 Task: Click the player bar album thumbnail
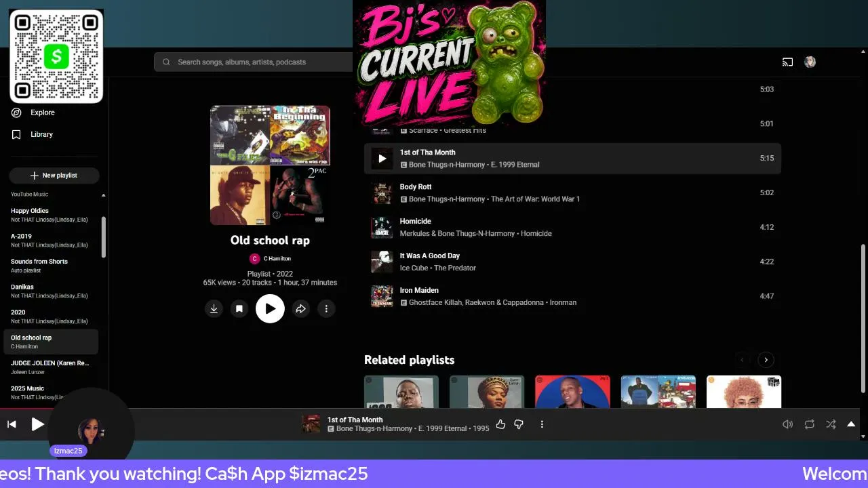311,424
